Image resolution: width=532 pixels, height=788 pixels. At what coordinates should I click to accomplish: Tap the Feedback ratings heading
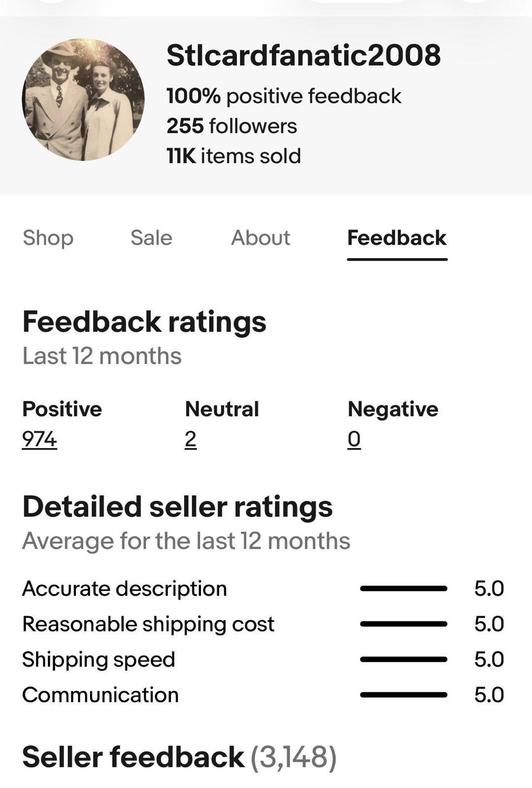144,322
